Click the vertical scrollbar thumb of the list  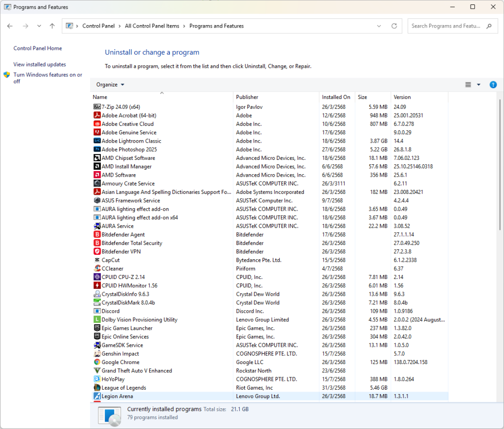(x=500, y=164)
